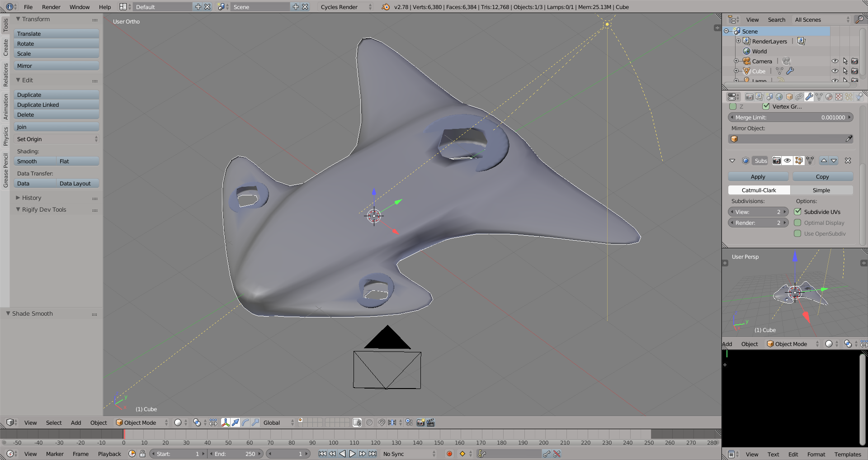The width and height of the screenshot is (868, 460).
Task: Click the snap magnet icon
Action: (381, 422)
